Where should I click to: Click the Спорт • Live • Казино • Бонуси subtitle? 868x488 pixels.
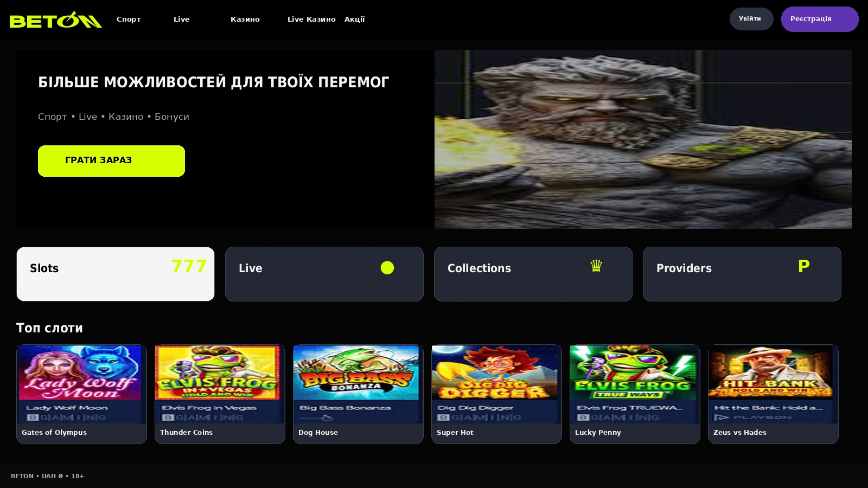point(113,117)
